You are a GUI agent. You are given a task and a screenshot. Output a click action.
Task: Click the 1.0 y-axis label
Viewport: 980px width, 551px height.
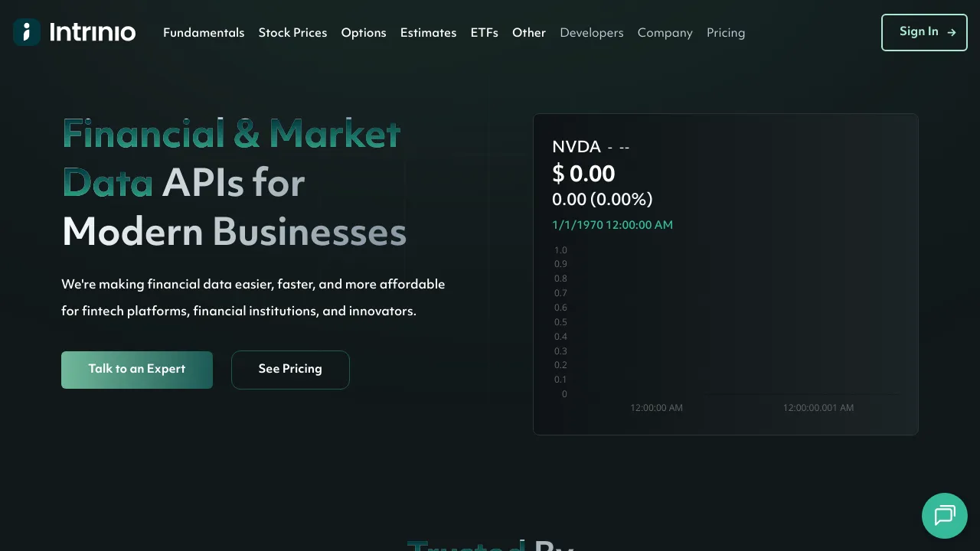point(560,250)
